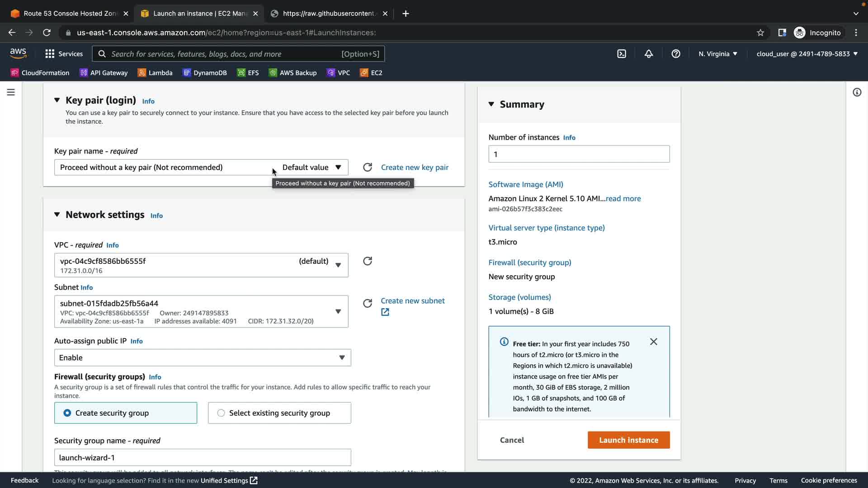This screenshot has height=488, width=868.
Task: Open Auto-assign public IP dropdown
Action: click(x=202, y=358)
